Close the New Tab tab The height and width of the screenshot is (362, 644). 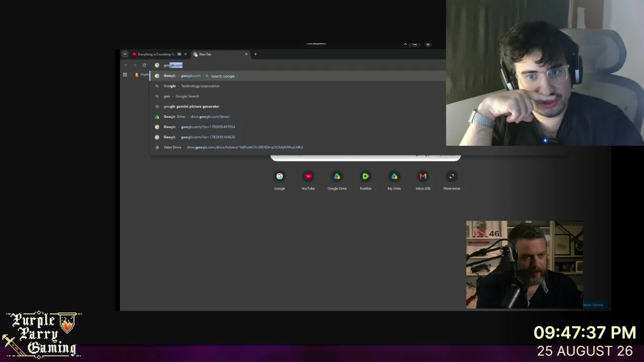246,54
